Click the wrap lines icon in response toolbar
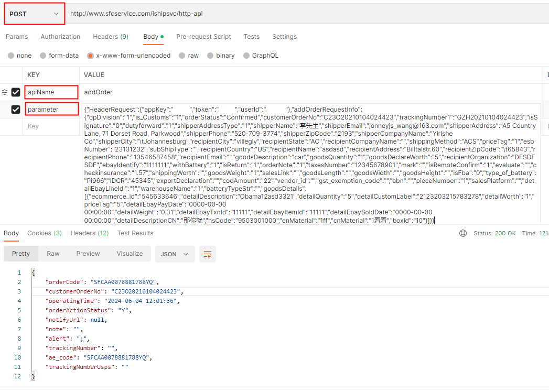Screen dimensions: 549x392 coord(208,254)
